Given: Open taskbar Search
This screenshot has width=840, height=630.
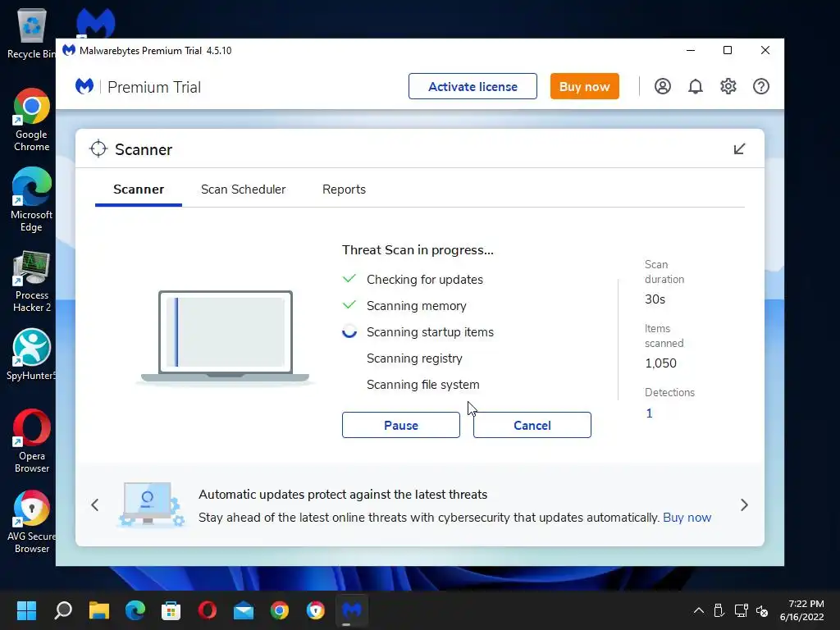Looking at the screenshot, I should point(62,610).
